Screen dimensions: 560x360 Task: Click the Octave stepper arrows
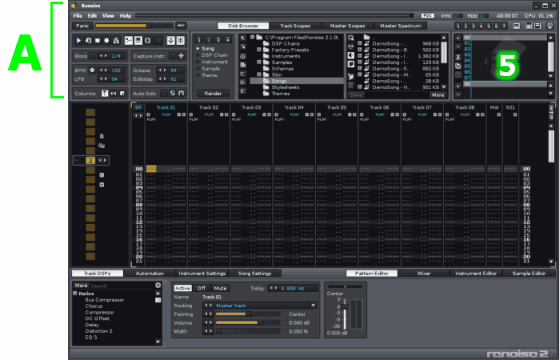point(162,70)
